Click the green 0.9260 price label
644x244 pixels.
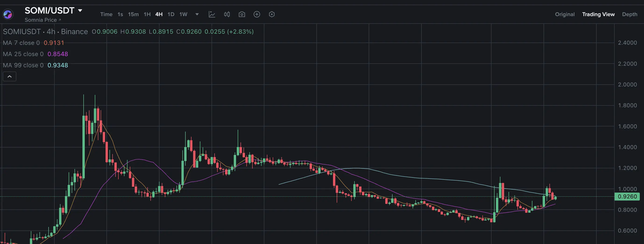(x=627, y=197)
